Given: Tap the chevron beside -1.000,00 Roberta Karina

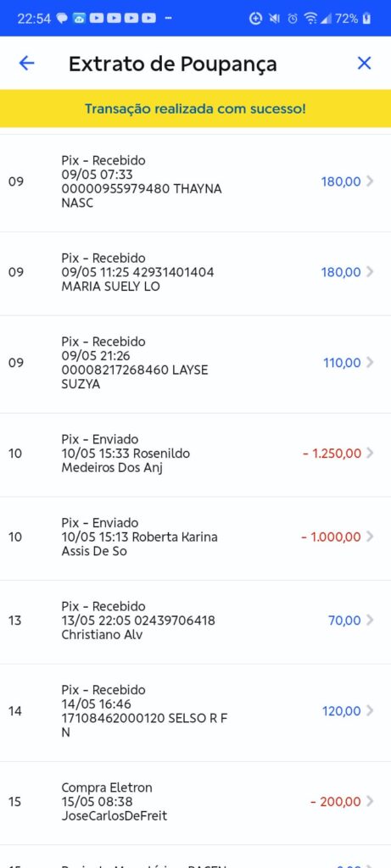Looking at the screenshot, I should pyautogui.click(x=370, y=537).
